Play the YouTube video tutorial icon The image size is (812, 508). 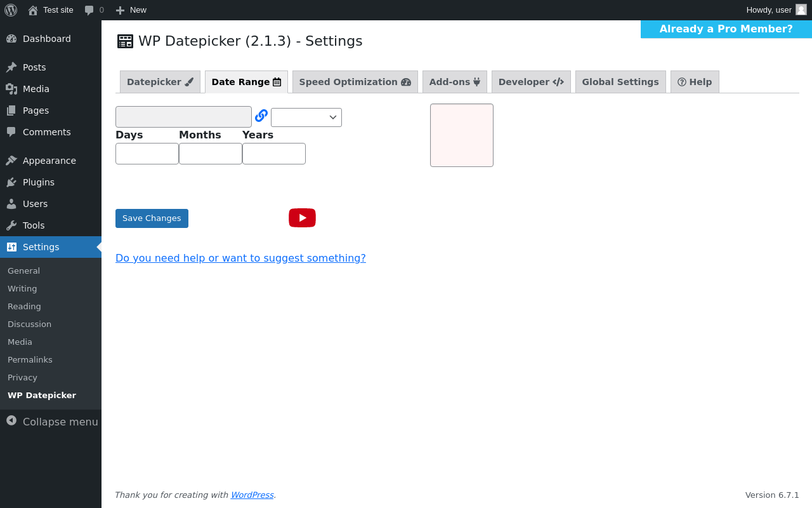[302, 218]
